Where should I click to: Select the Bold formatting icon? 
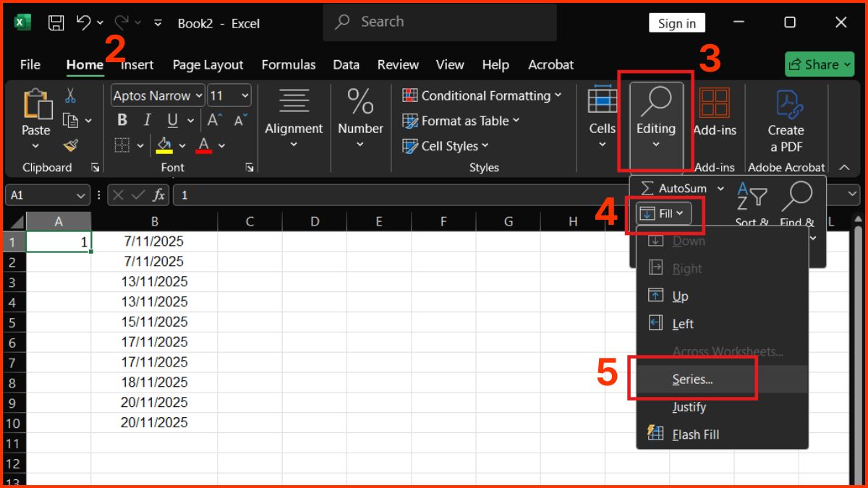click(x=122, y=120)
